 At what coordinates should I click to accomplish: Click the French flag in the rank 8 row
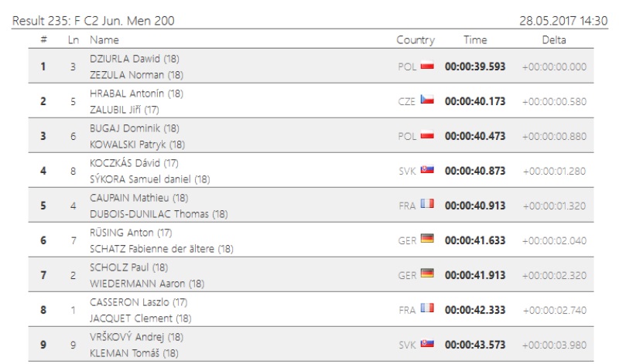[426, 308]
